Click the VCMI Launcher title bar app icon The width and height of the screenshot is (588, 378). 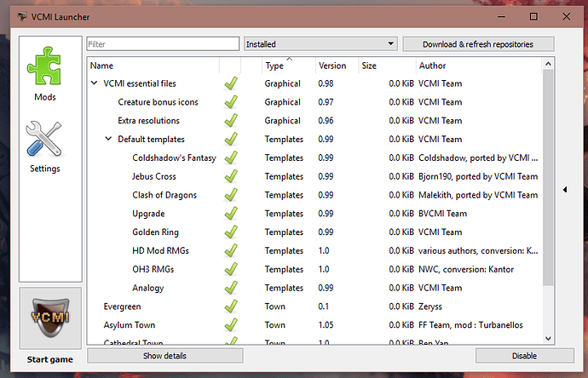coord(22,16)
